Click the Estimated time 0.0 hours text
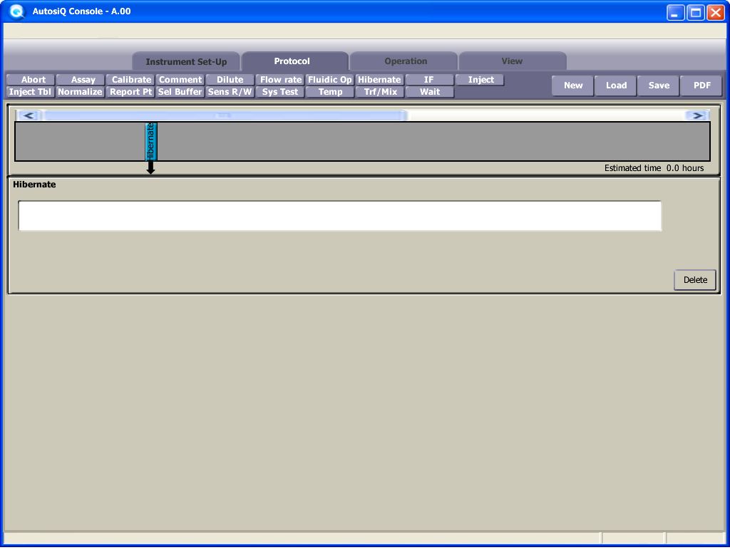This screenshot has width=730, height=560. (x=654, y=168)
